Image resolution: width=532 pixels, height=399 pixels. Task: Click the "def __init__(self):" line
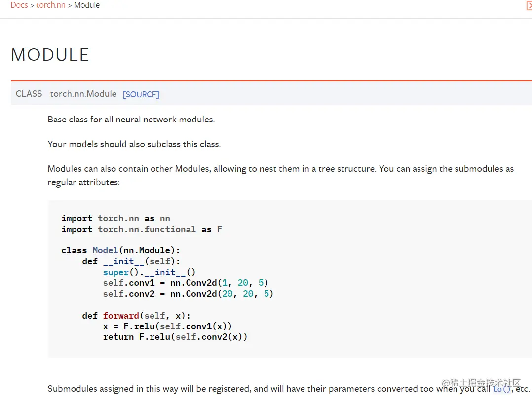pos(131,261)
